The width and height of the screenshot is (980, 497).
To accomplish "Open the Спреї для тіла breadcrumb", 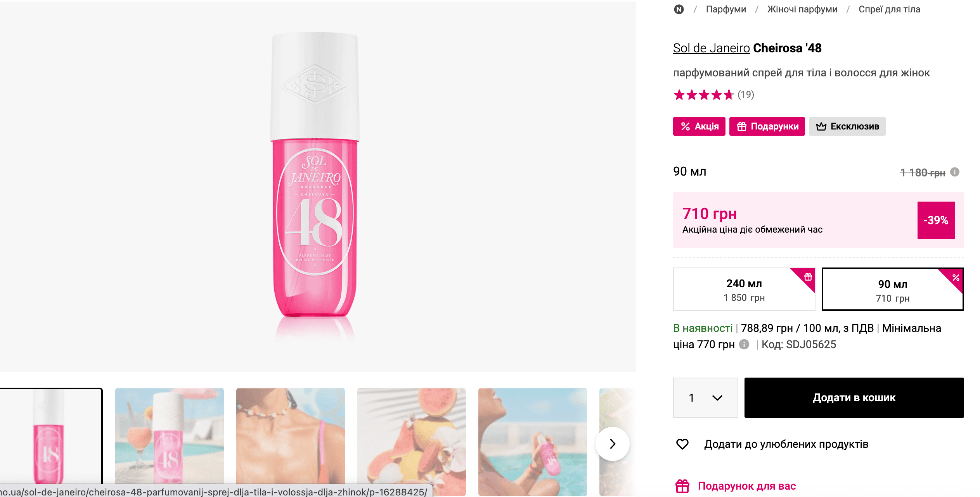I will (889, 9).
